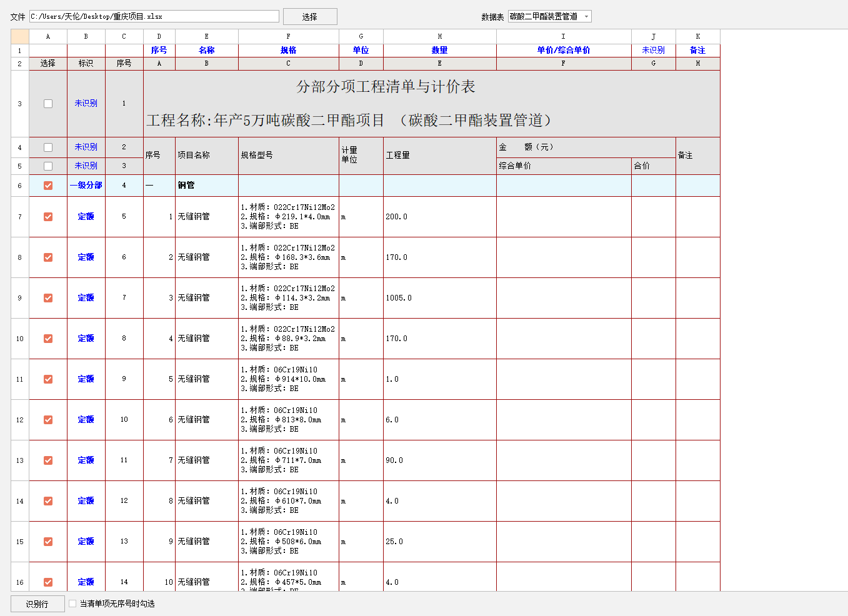This screenshot has width=848, height=616.
Task: Click quantity cell 90.0
Action: coord(440,460)
